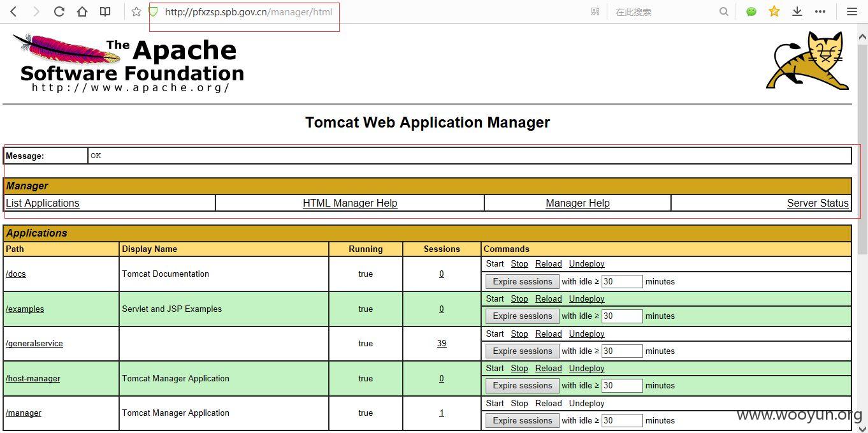Open the Manager Help link
The image size is (868, 433).
coord(577,203)
